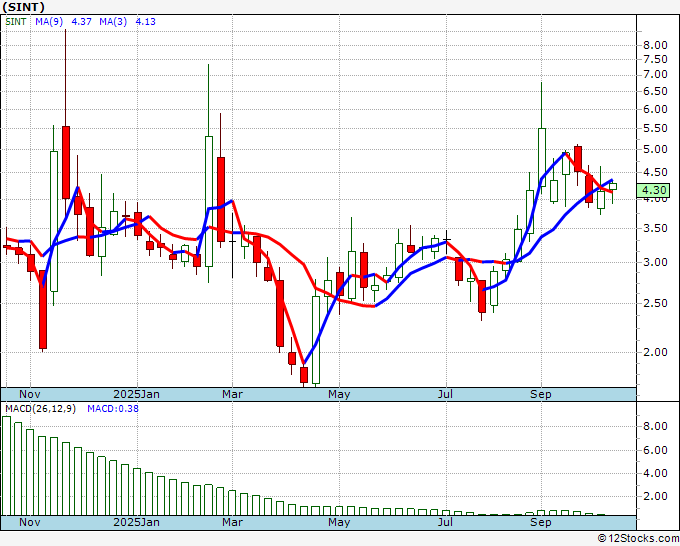
Task: Select the May marker on price chart axis
Action: tap(339, 394)
